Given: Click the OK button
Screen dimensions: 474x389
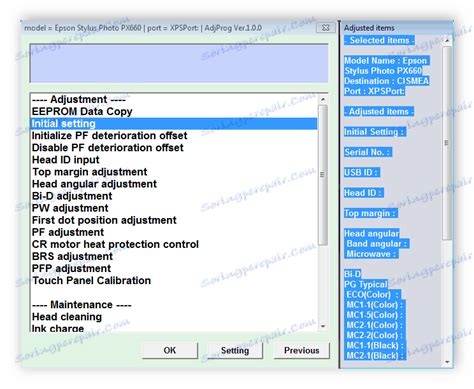Looking at the screenshot, I should tap(170, 350).
